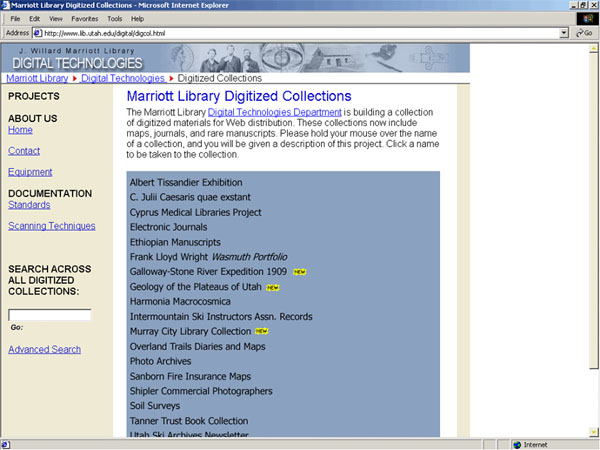This screenshot has height=450, width=600.
Task: Open Sanborn Fire Insurance Maps
Action: pos(190,377)
